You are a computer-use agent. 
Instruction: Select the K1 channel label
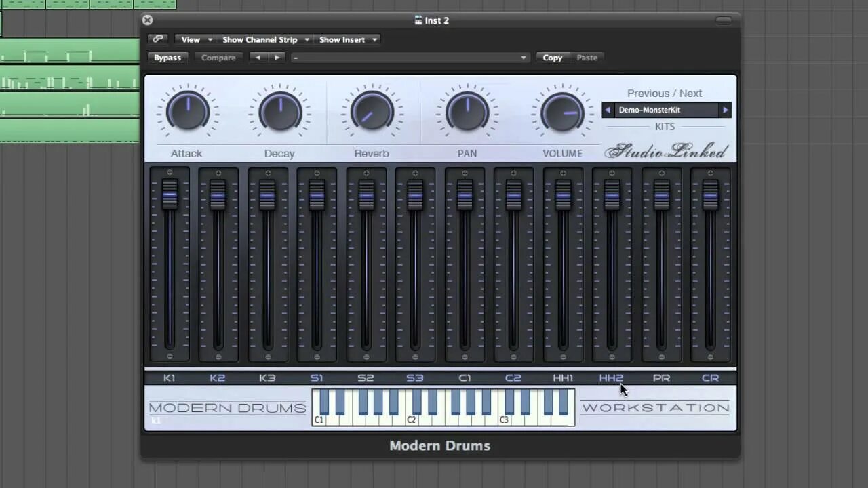pyautogui.click(x=170, y=378)
